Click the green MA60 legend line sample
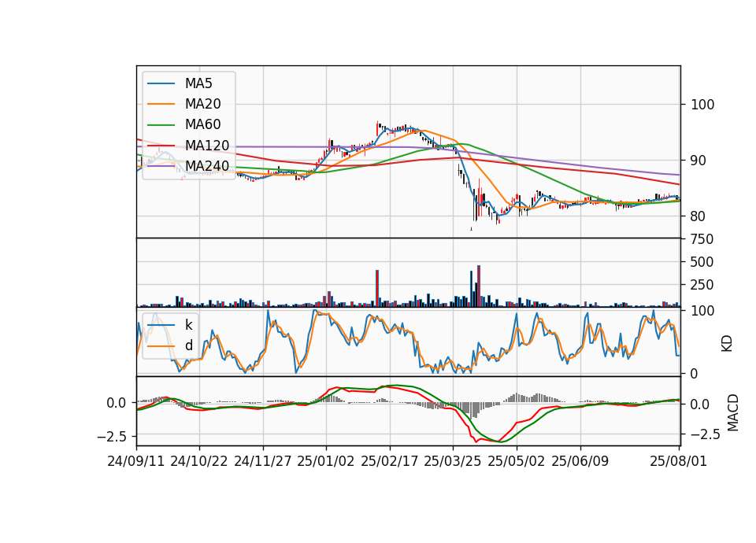The height and width of the screenshot is (543, 756). click(x=161, y=125)
